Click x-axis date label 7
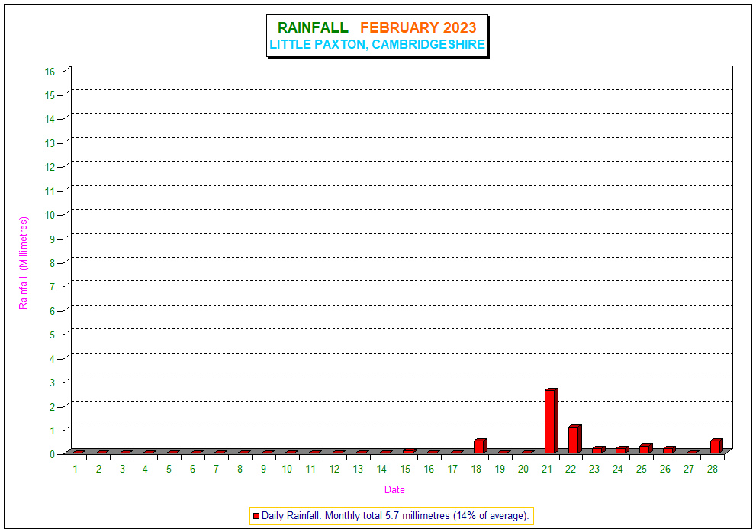This screenshot has height=532, width=756. click(217, 470)
